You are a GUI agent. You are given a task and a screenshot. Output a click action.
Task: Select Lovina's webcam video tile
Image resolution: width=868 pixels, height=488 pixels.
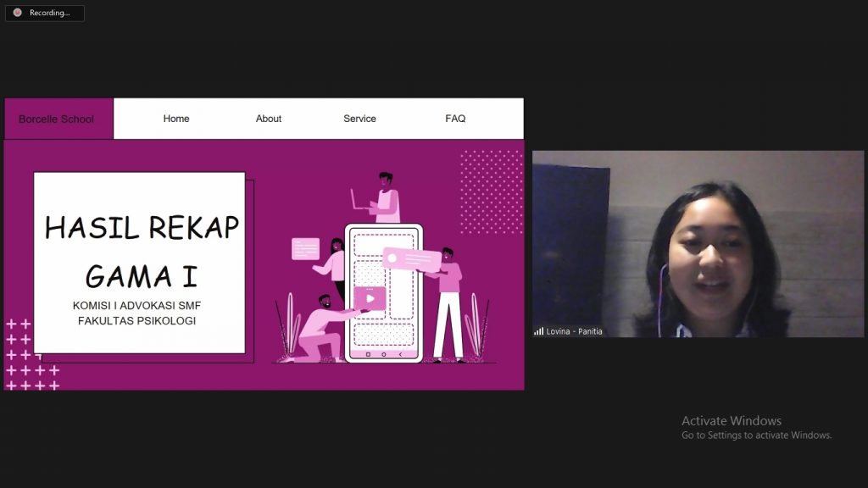pyautogui.click(x=698, y=244)
